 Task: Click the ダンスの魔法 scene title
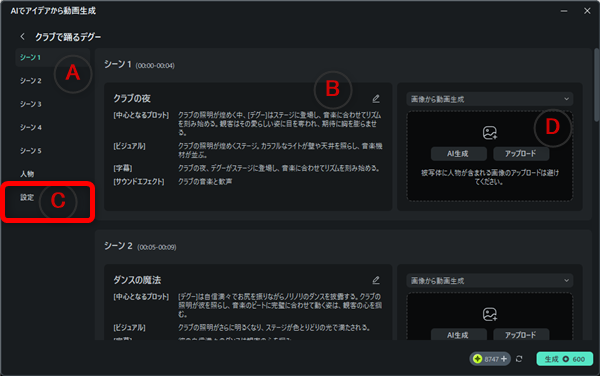(137, 280)
